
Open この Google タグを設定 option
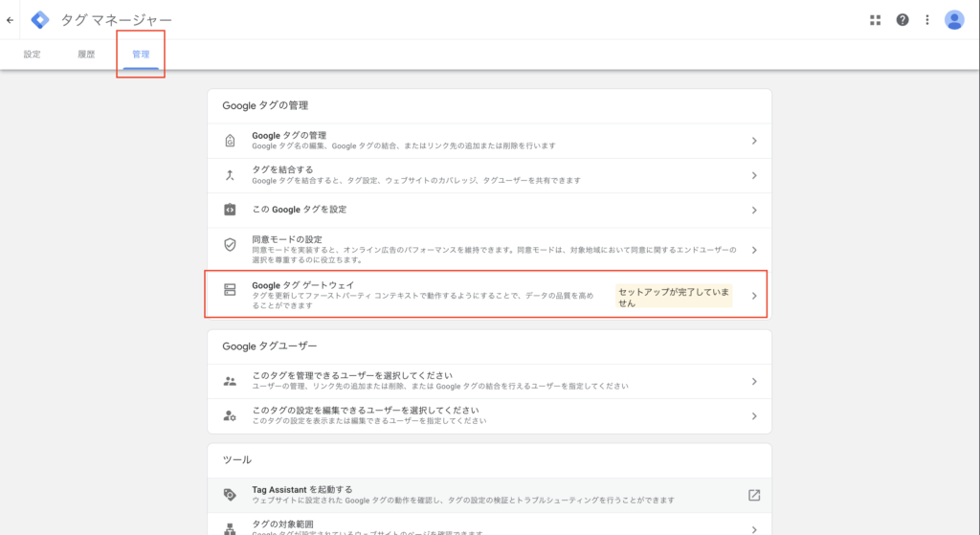(x=489, y=210)
